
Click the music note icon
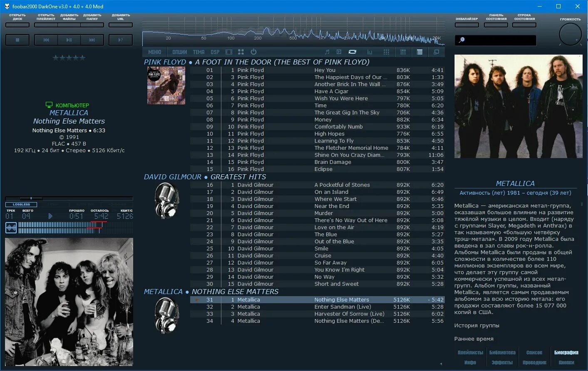click(x=327, y=52)
